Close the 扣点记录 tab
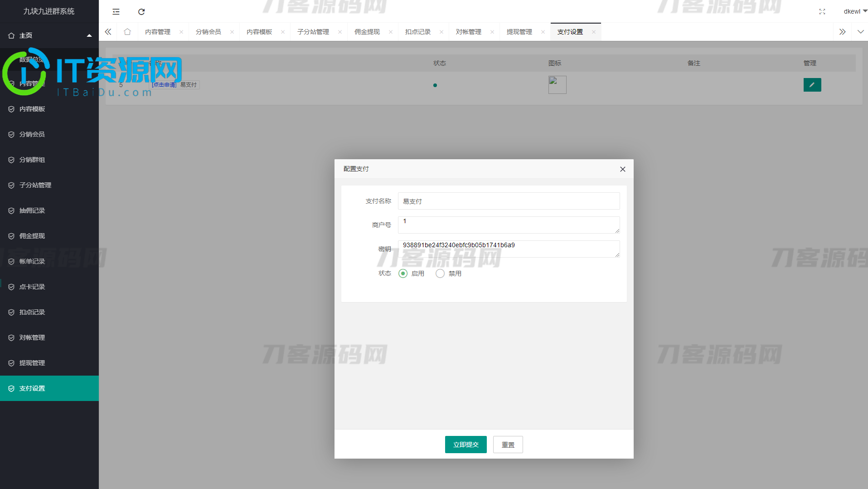Screen dimensions: 868x489 click(x=441, y=32)
